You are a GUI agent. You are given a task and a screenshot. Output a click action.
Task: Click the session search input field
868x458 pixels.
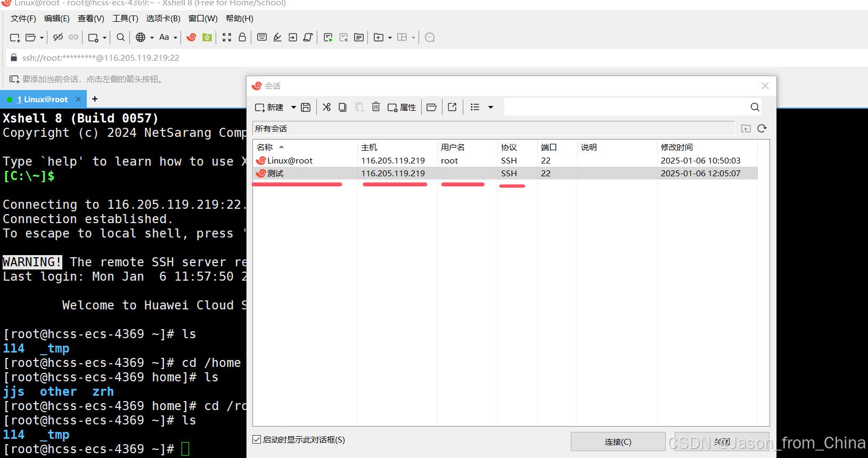coord(626,107)
